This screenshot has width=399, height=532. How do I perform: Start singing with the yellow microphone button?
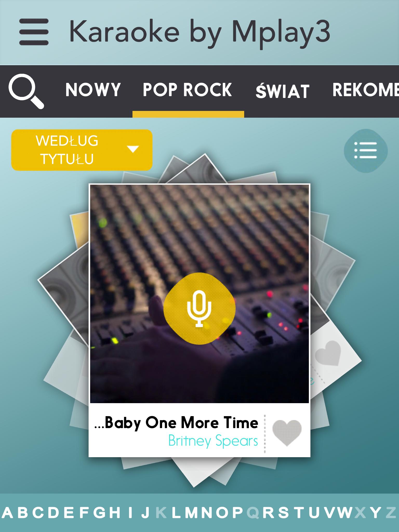tap(199, 309)
